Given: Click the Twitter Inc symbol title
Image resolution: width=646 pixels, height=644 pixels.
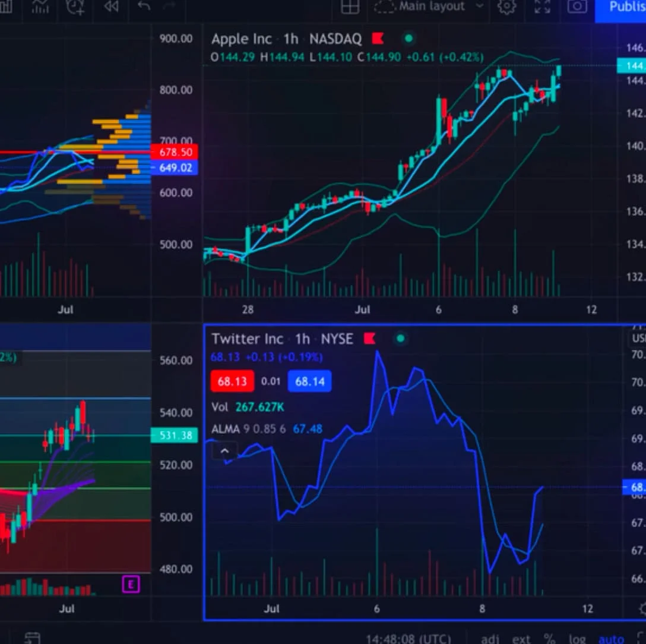Looking at the screenshot, I should [247, 339].
